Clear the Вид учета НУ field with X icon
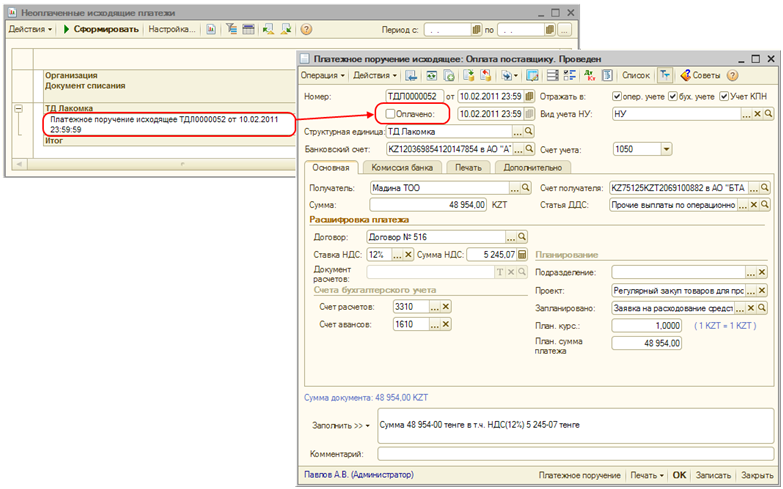Image resolution: width=783 pixels, height=489 pixels. [x=756, y=114]
